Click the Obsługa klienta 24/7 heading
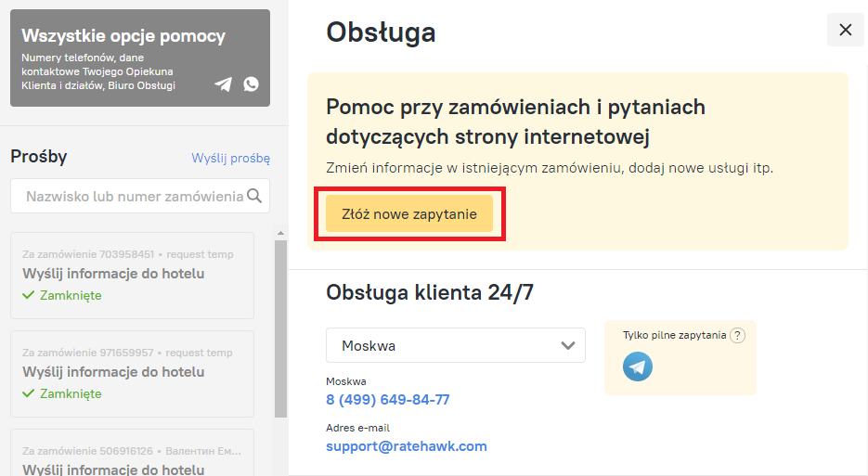 pos(429,293)
